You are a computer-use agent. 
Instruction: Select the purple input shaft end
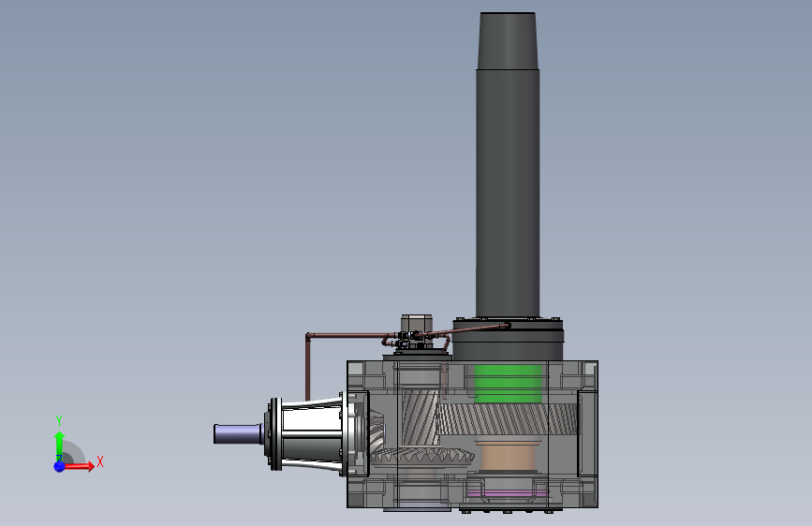click(x=238, y=434)
